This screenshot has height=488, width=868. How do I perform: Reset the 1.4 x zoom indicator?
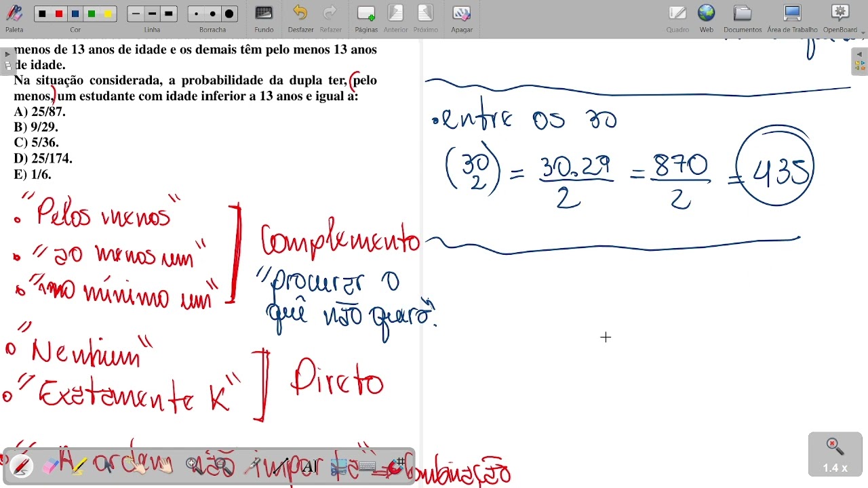tap(835, 455)
